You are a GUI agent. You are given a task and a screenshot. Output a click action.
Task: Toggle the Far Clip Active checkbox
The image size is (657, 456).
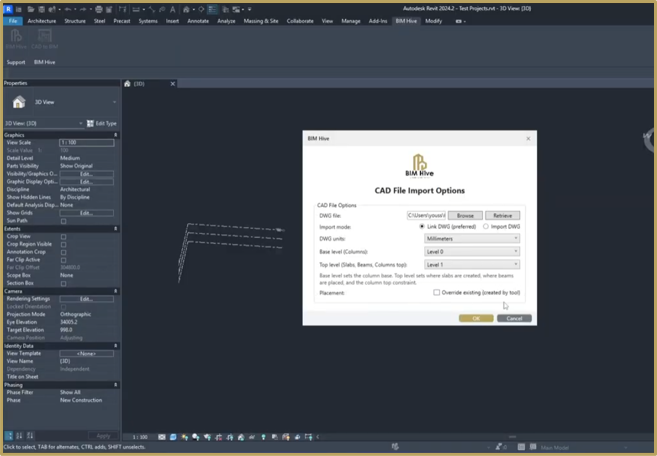(64, 260)
